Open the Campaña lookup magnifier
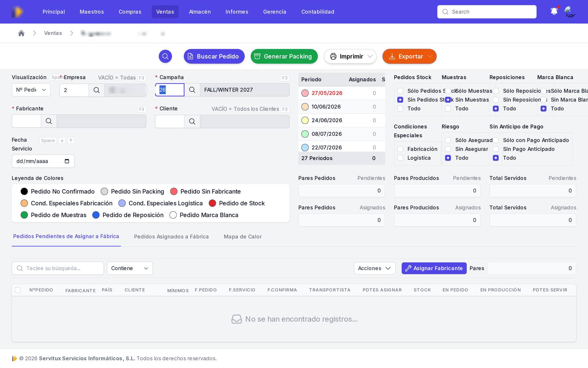The height and width of the screenshot is (368, 588). [x=192, y=90]
